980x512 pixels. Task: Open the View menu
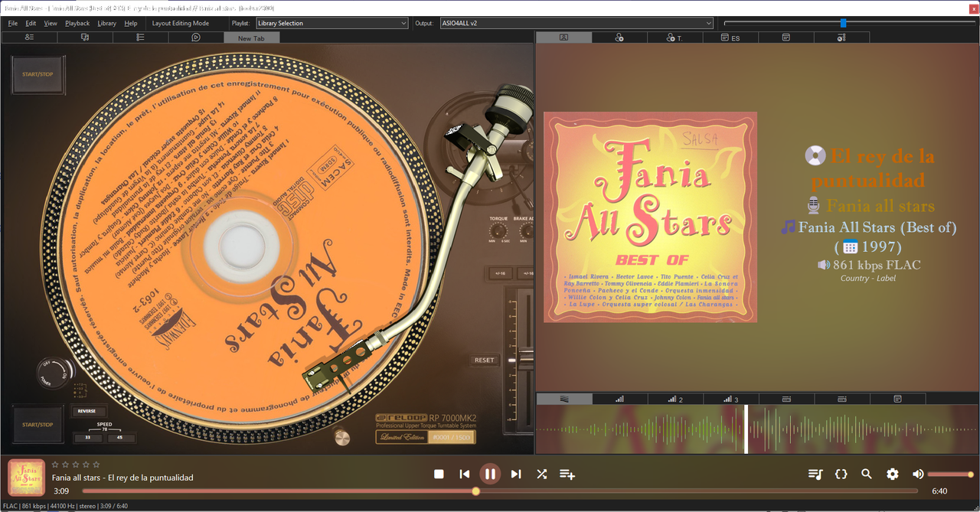(51, 23)
